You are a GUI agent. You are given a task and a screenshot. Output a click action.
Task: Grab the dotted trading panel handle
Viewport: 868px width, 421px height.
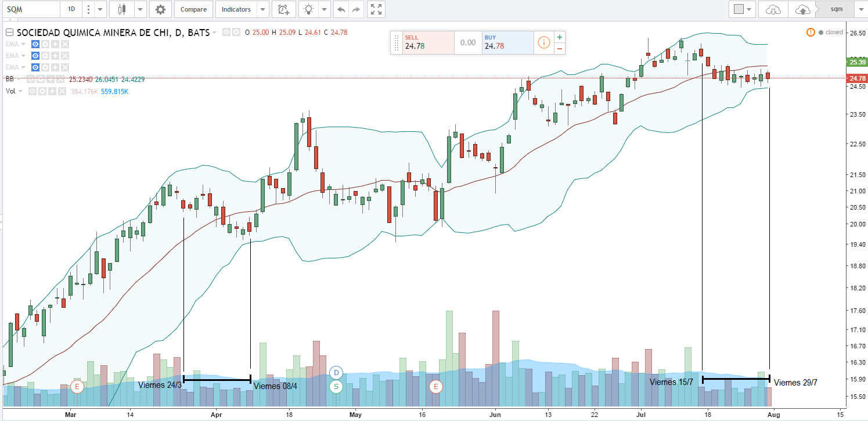click(397, 42)
